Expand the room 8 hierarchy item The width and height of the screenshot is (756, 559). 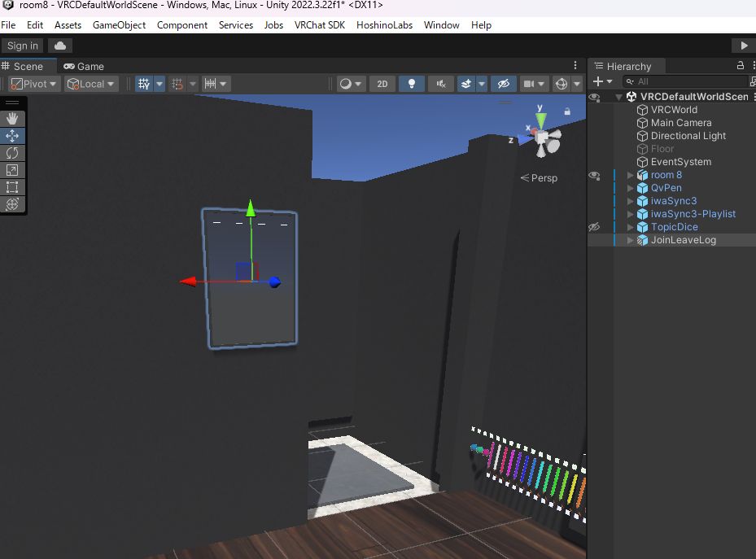(629, 175)
